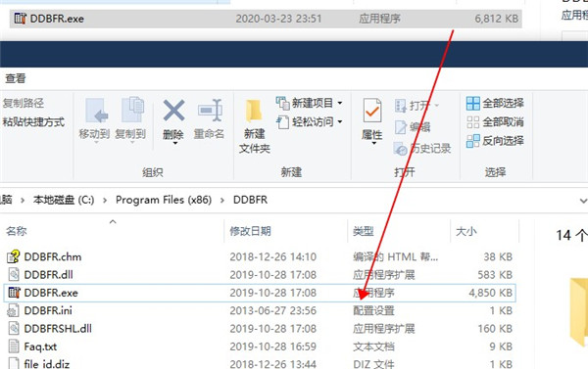The height and width of the screenshot is (369, 588).
Task: Sort by the Name (名称) column header
Action: tap(17, 231)
